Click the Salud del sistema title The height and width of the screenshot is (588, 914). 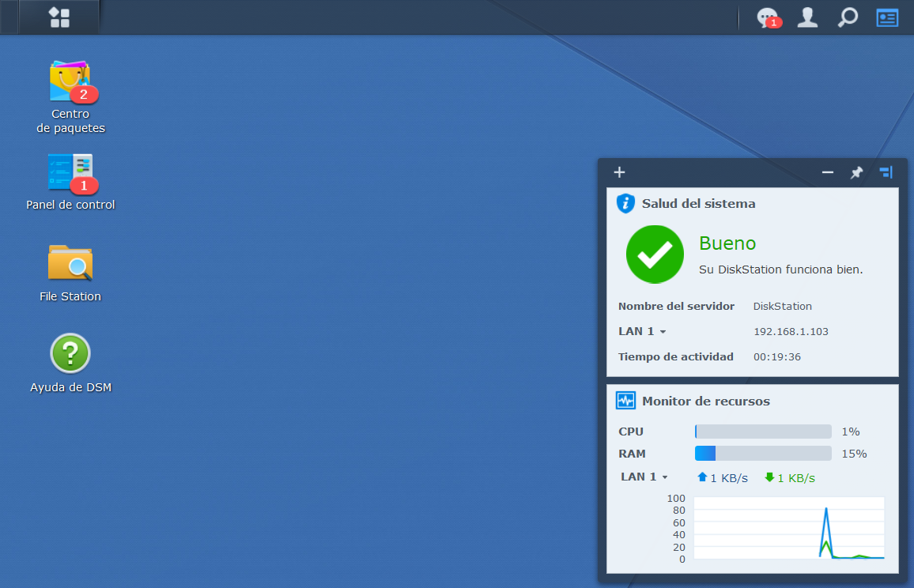tap(698, 203)
